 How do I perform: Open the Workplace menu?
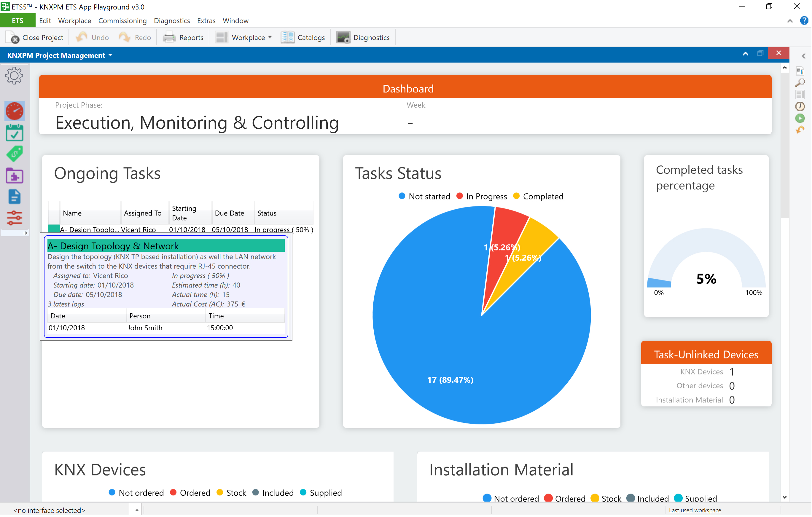74,20
